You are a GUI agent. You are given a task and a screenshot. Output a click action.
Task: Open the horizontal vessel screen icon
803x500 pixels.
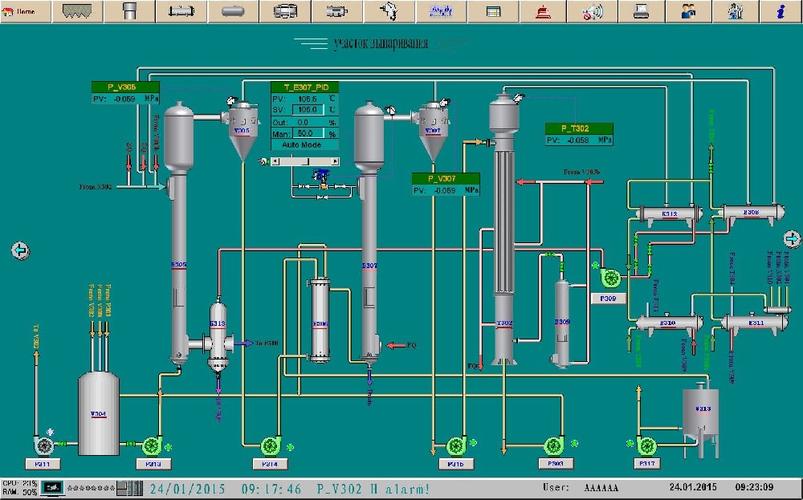tap(234, 11)
